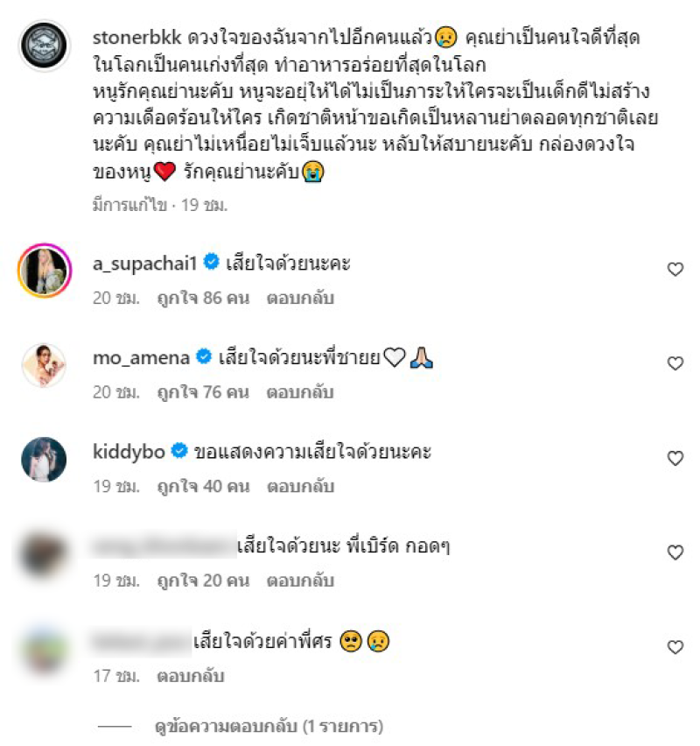Reply to a_supachai1 comment via ตอบกลับ

[x=300, y=299]
